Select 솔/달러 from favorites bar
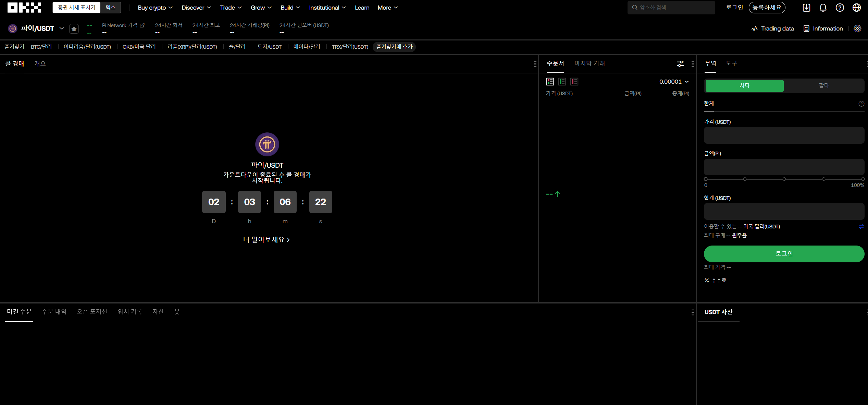This screenshot has height=405, width=868. (x=237, y=47)
